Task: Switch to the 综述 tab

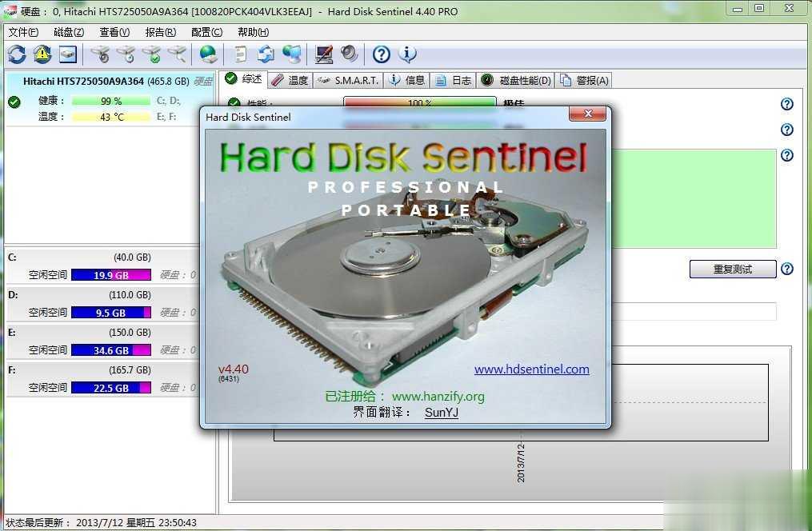Action: (244, 79)
